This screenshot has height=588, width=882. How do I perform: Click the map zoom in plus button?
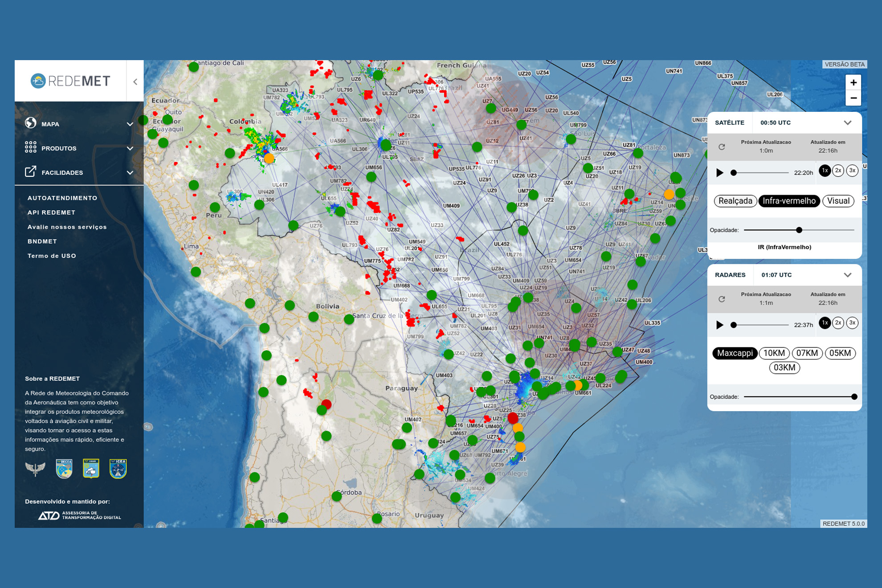coord(853,82)
